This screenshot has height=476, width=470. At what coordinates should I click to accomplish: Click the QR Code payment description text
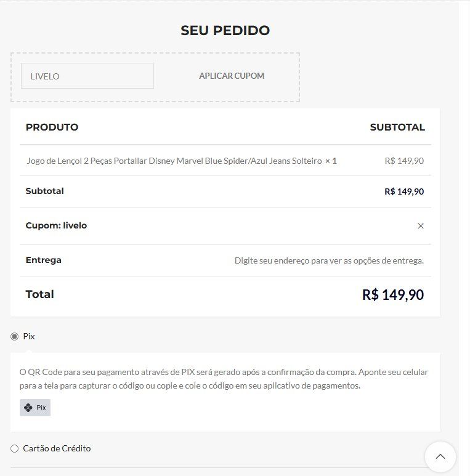(x=224, y=379)
